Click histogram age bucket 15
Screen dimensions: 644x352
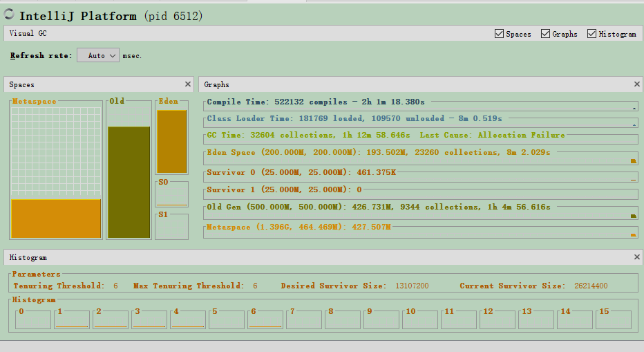coord(613,319)
